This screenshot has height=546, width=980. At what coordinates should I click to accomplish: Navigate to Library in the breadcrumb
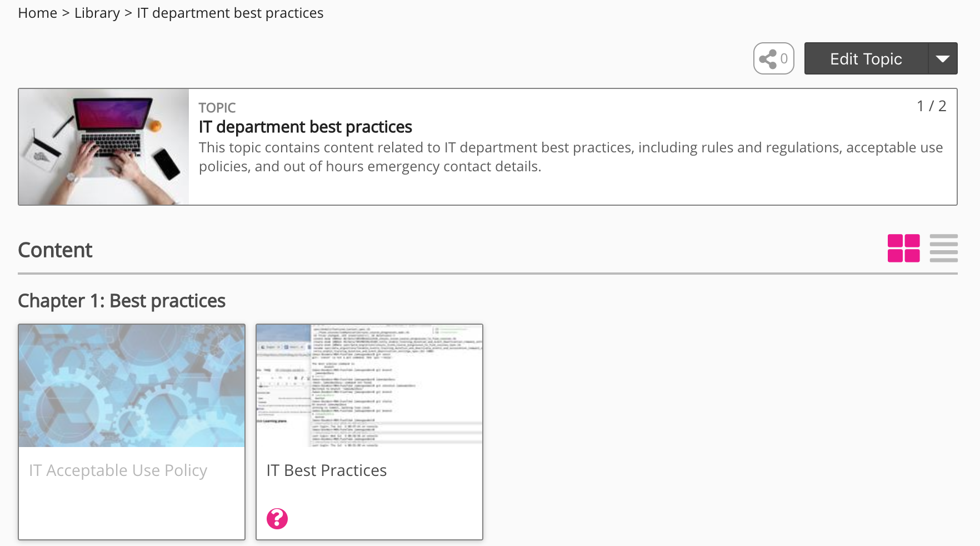click(97, 13)
